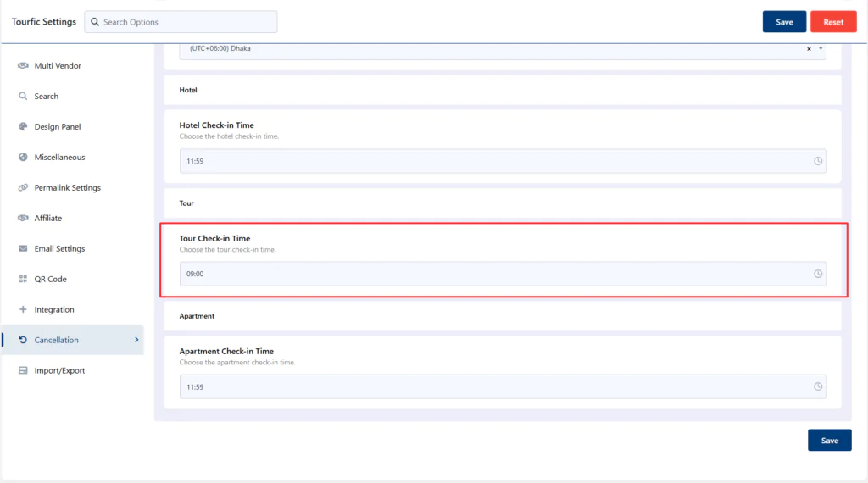Click the Hotel Check-in Time label
The image size is (868, 483).
click(216, 125)
